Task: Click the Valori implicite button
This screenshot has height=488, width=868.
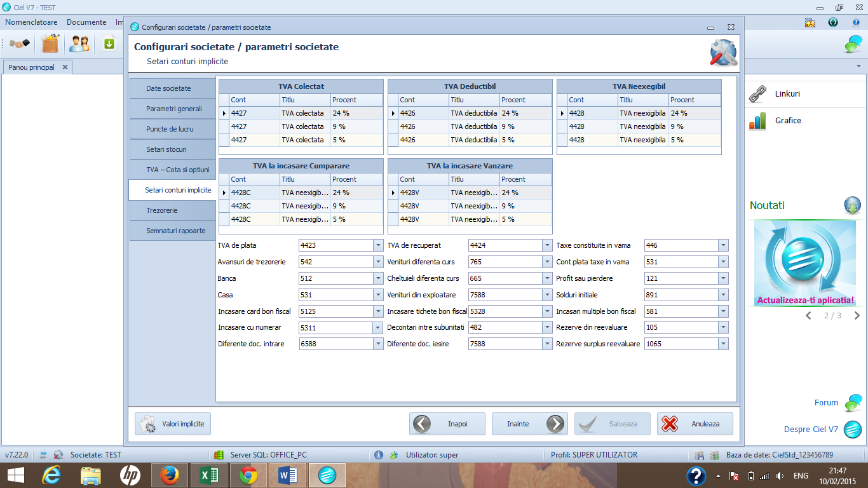Action: click(173, 424)
